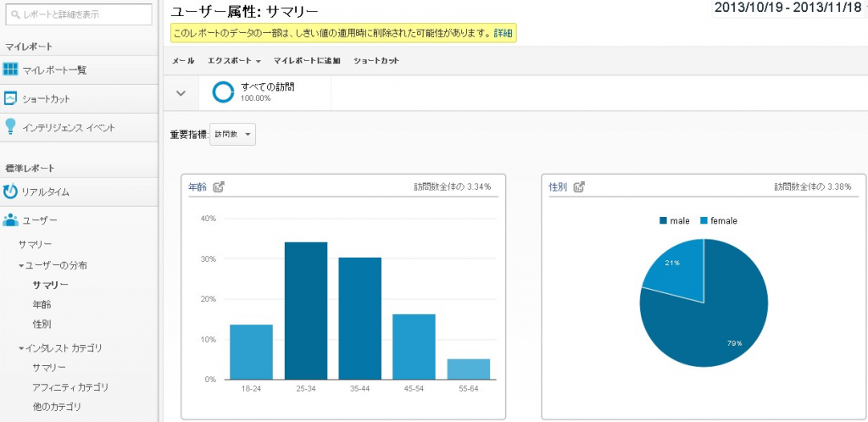This screenshot has width=868, height=422.
Task: Click the レポートと詳細を表示 search field
Action: coord(79,13)
